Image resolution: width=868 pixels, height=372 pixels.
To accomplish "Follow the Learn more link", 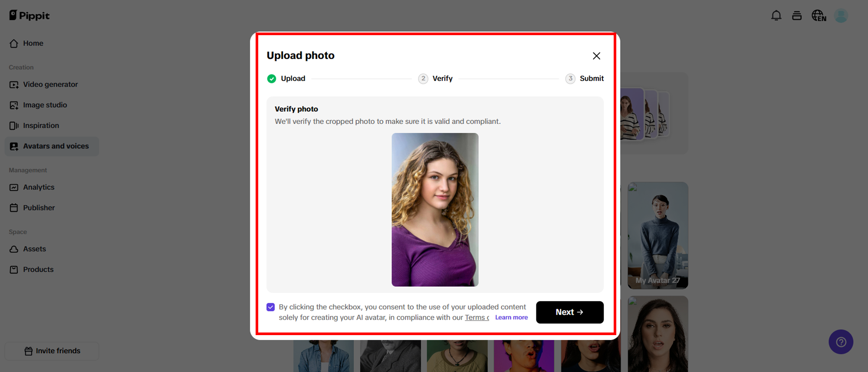I will pyautogui.click(x=511, y=318).
